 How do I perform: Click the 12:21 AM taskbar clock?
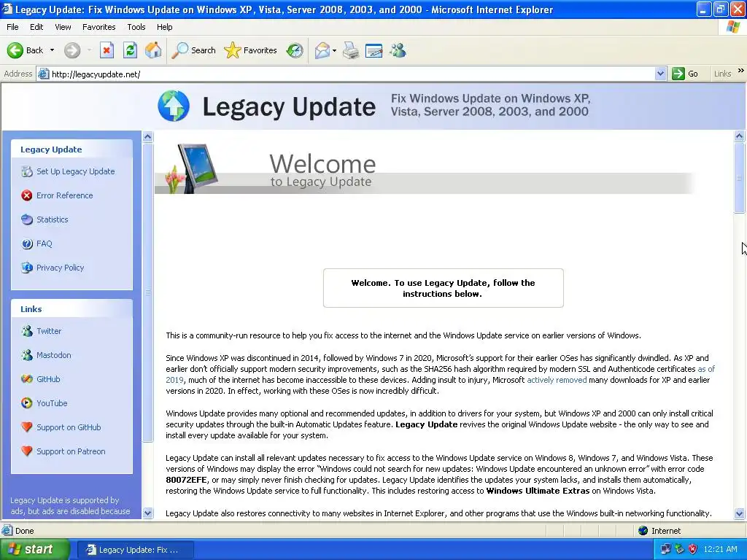pos(720,550)
